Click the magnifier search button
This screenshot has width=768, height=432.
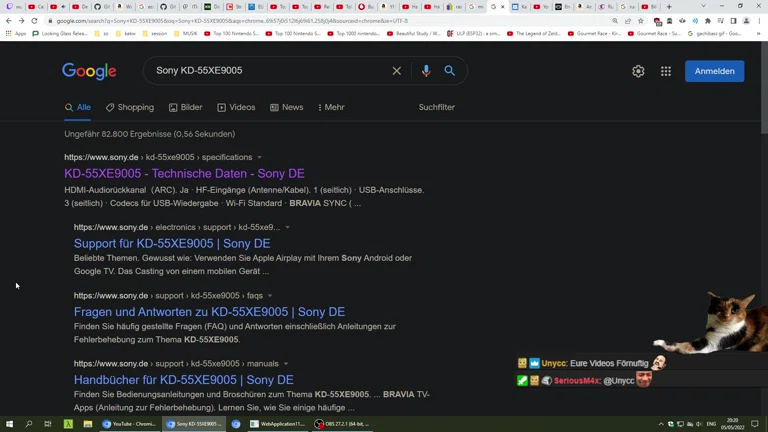(450, 71)
